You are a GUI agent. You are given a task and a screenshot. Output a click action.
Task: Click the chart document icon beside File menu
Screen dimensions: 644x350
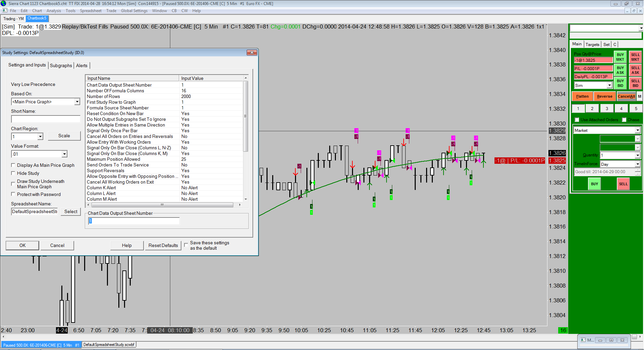[5, 10]
